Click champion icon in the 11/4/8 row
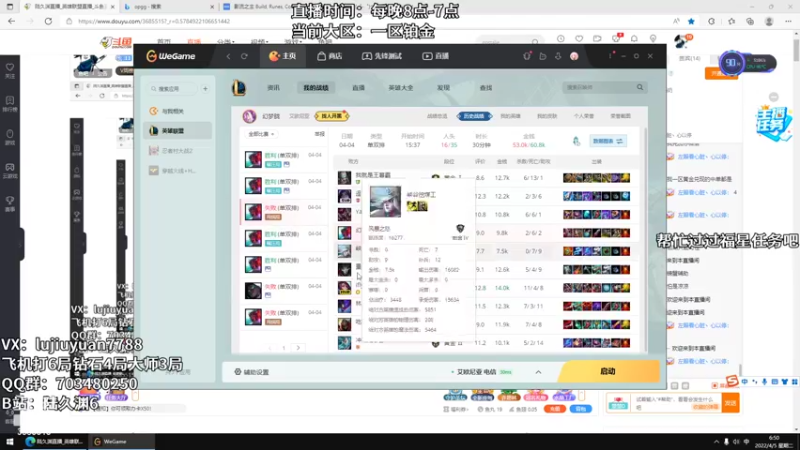The height and width of the screenshot is (450, 800). (x=344, y=288)
